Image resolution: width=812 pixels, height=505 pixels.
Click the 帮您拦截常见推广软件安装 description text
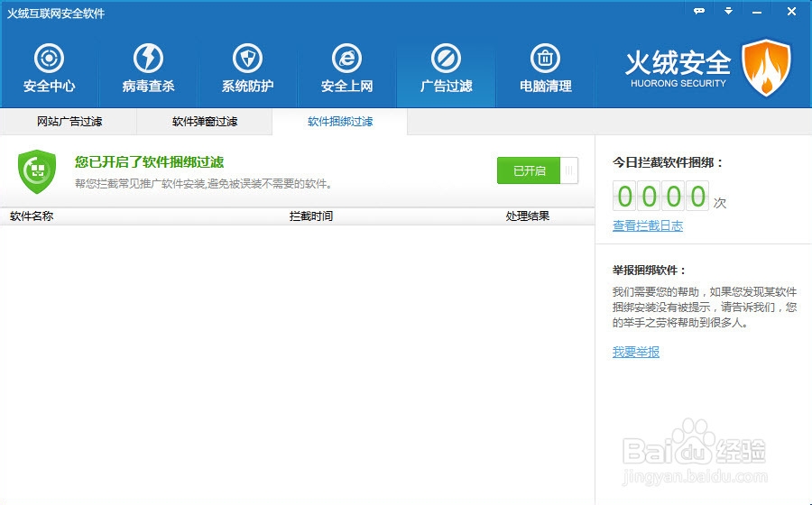[203, 184]
